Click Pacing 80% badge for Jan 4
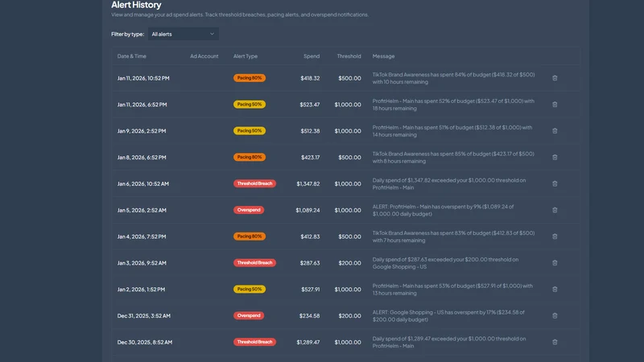644x362 pixels. [250, 237]
